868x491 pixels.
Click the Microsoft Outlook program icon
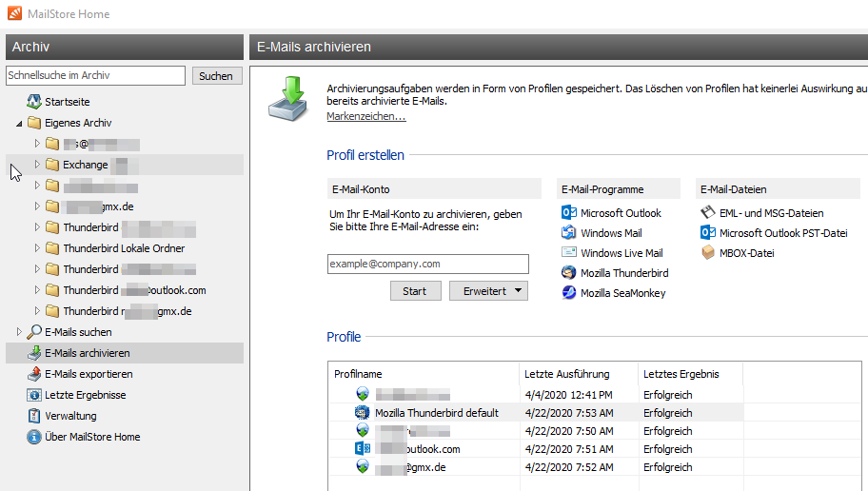point(569,212)
